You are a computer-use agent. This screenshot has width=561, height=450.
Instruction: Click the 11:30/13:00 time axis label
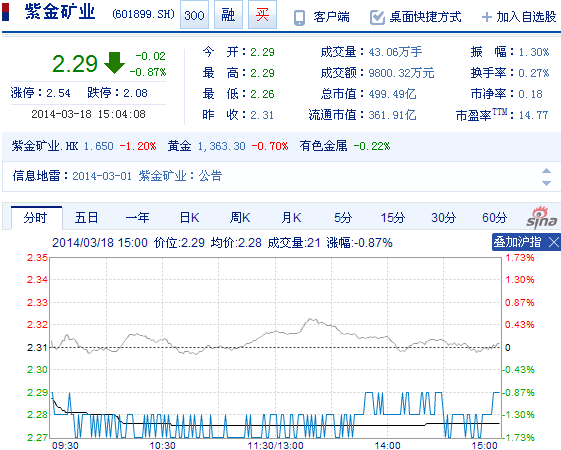coord(275,445)
